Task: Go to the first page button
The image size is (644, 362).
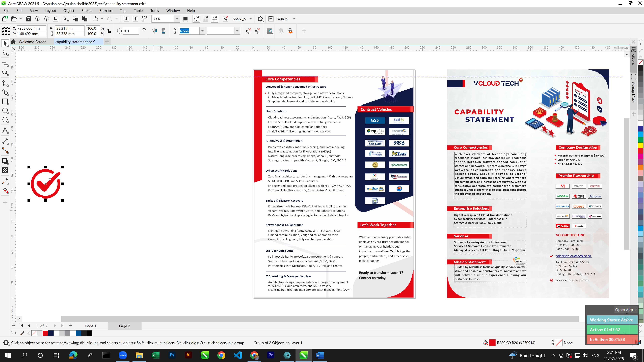Action: tap(21, 326)
